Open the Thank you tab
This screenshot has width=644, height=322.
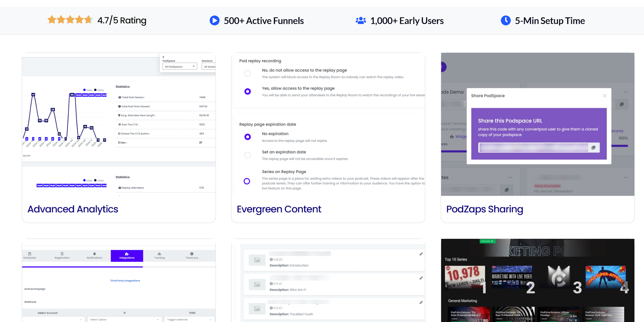[192, 256]
